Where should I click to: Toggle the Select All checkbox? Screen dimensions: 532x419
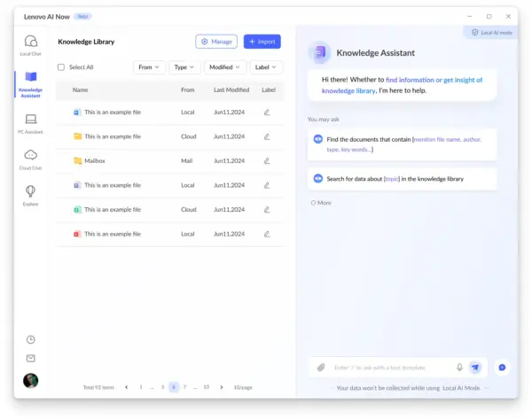pos(61,67)
